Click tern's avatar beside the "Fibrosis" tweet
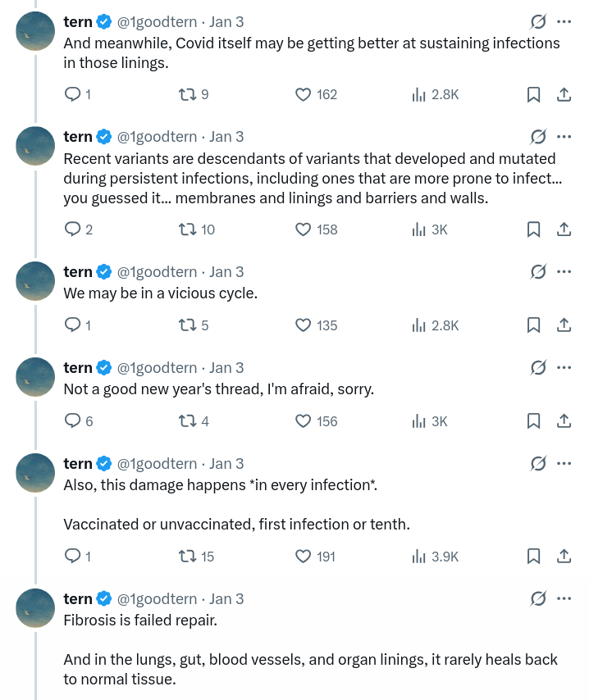The width and height of the screenshot is (589, 700). 35,608
